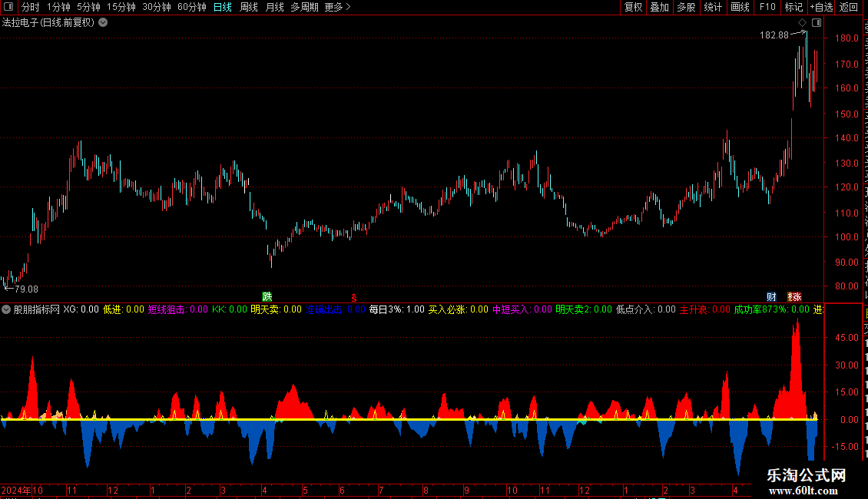Click the 180.0 price axis label
The image size is (868, 499).
click(847, 38)
